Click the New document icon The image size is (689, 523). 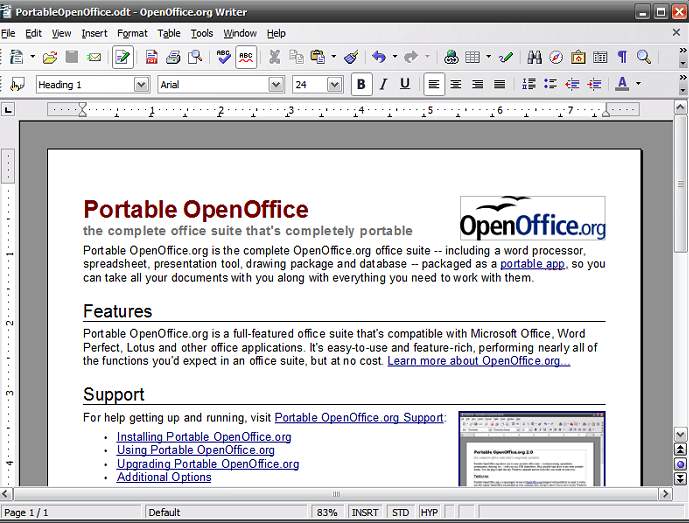click(17, 57)
